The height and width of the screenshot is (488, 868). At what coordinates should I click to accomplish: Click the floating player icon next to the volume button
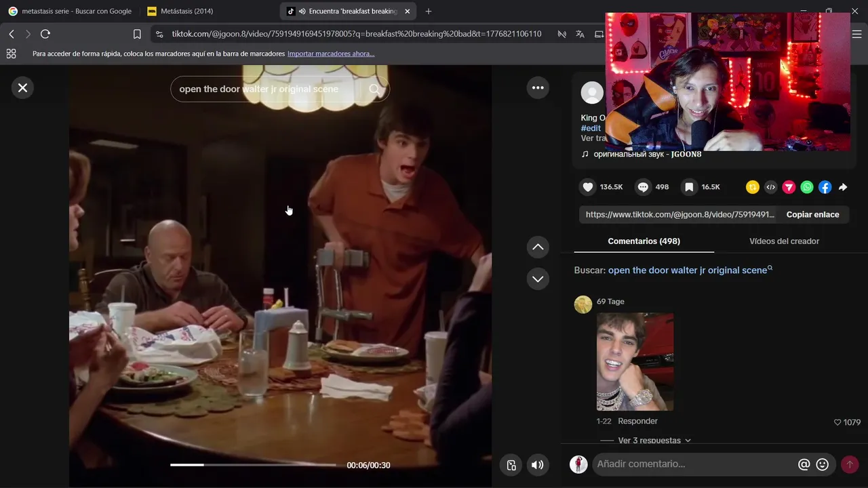511,465
